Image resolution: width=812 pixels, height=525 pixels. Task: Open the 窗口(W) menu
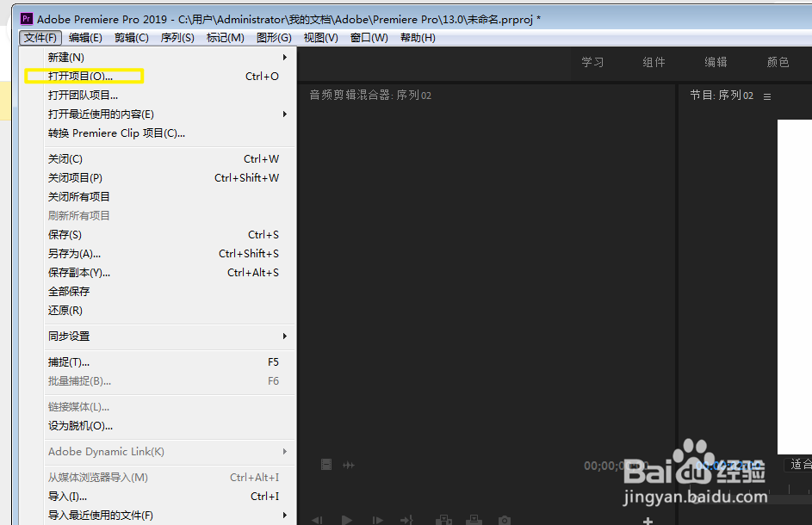click(369, 38)
